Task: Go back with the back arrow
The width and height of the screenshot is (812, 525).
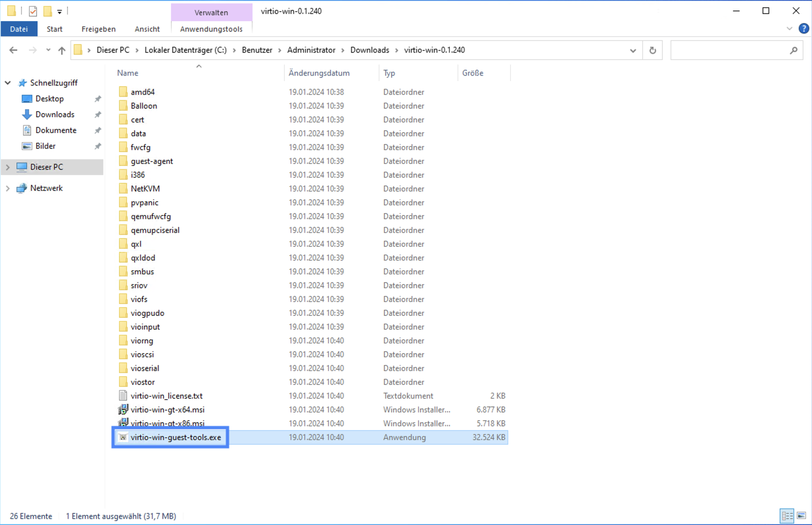Action: [x=13, y=51]
